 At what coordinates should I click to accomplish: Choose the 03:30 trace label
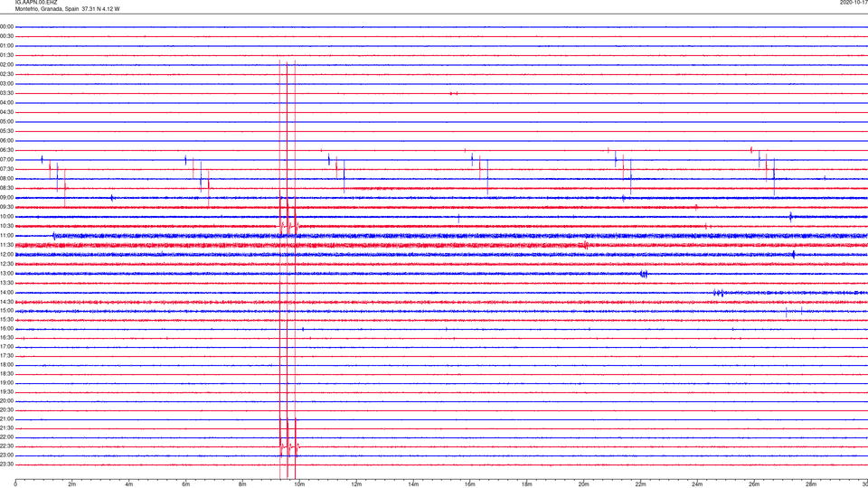click(x=6, y=93)
